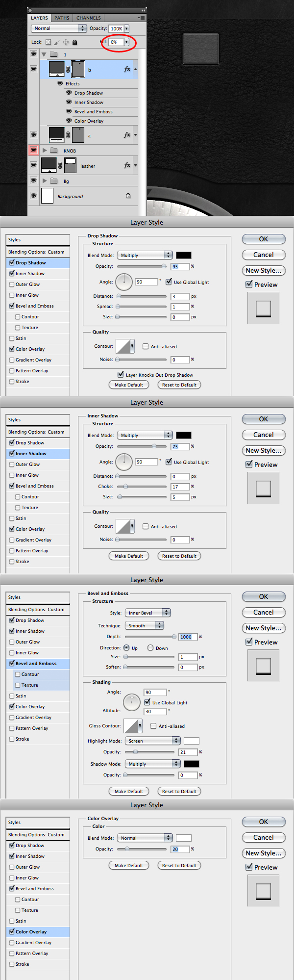The height and width of the screenshot is (980, 294).
Task: Open the Fill 0% dropdown arrow
Action: pos(126,42)
